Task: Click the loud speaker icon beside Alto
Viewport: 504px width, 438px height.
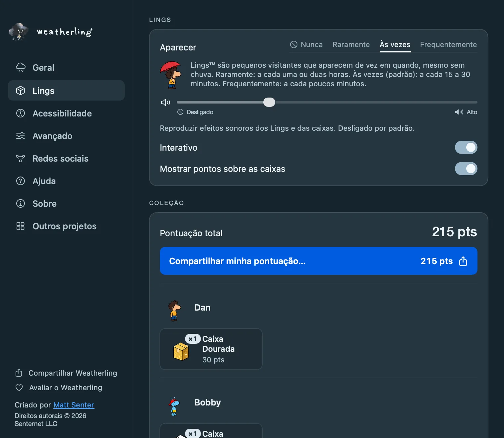Action: [x=459, y=112]
